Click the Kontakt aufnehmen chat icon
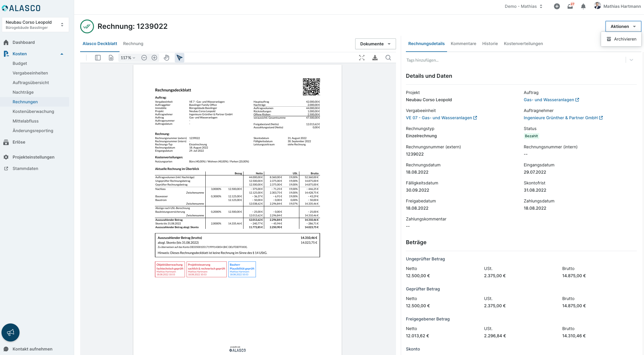Image resolution: width=644 pixels, height=355 pixels. click(x=6, y=349)
